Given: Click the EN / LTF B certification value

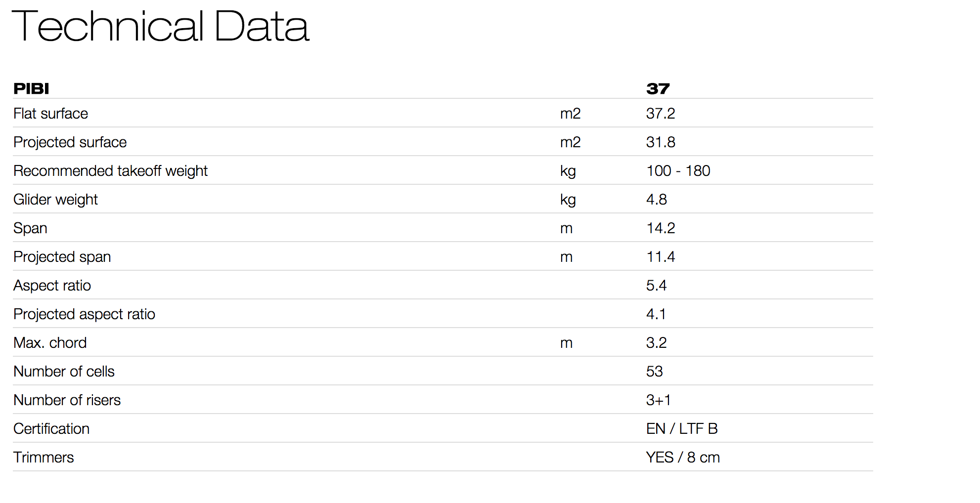Looking at the screenshot, I should 681,429.
